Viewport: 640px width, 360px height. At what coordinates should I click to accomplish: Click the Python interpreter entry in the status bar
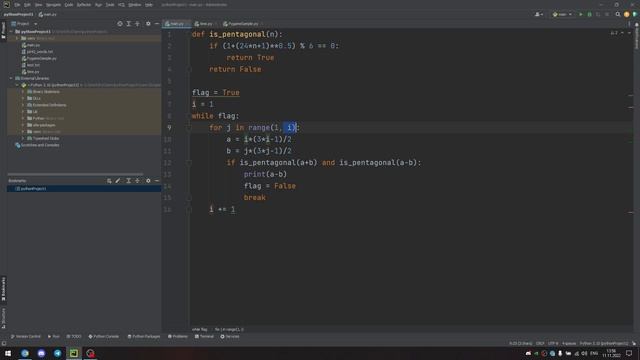tap(604, 343)
